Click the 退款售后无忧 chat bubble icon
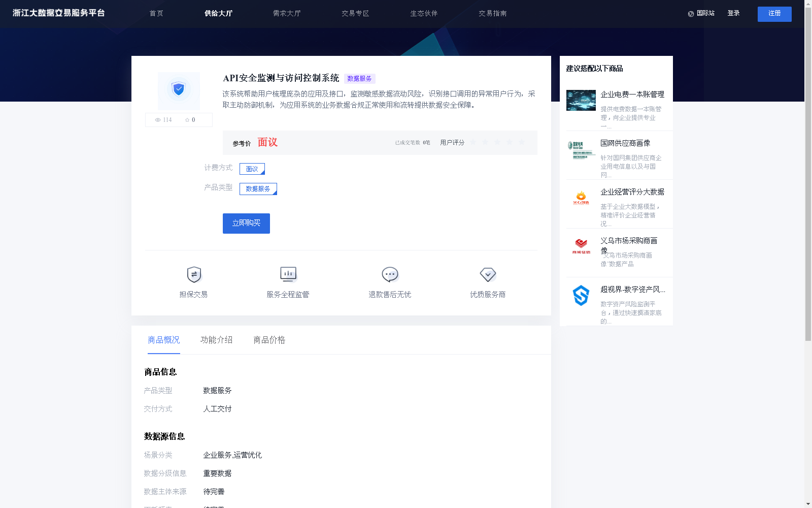The image size is (812, 508). [x=390, y=274]
